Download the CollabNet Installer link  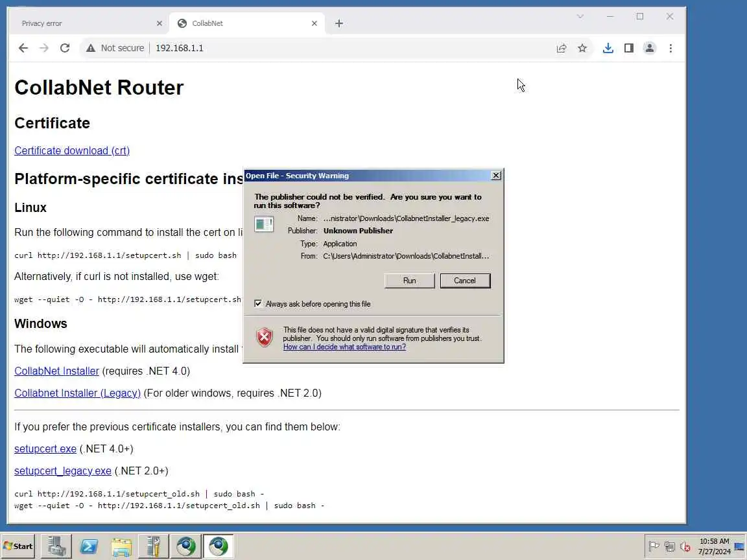point(56,371)
